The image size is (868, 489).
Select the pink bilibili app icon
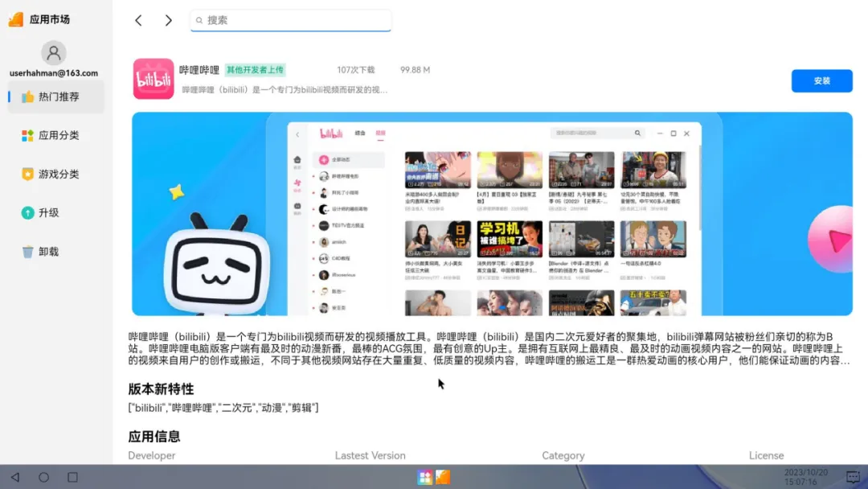click(154, 79)
